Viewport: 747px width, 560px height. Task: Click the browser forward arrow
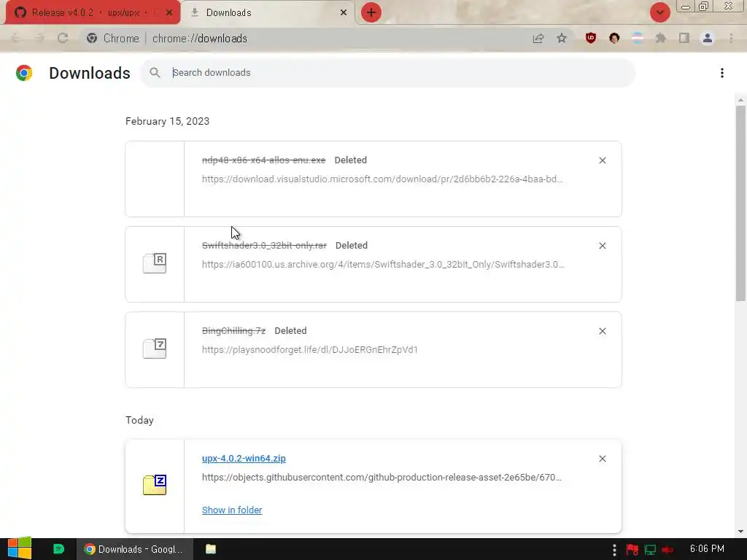point(39,38)
